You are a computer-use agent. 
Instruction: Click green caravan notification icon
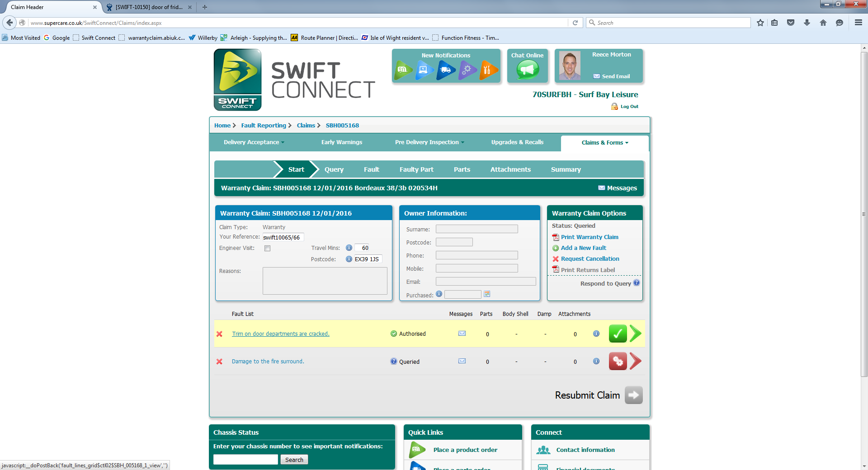(404, 70)
